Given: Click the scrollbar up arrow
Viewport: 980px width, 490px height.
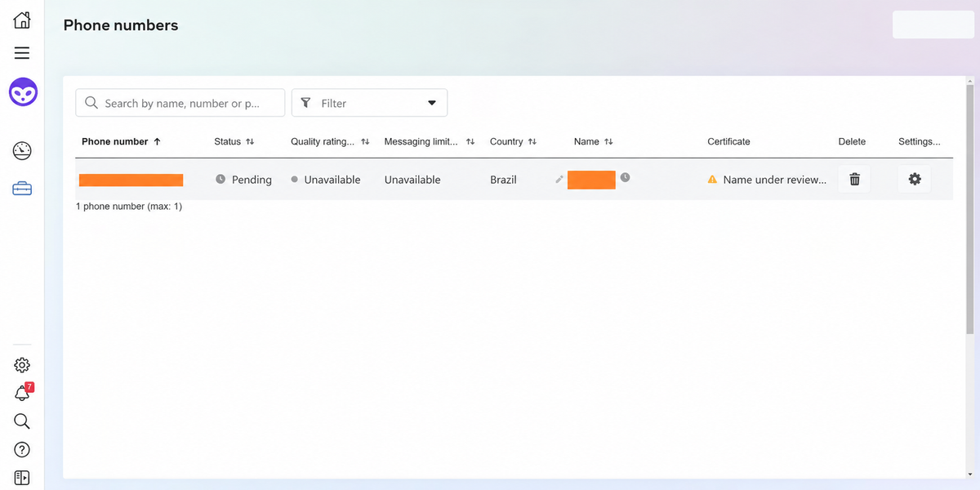Looking at the screenshot, I should [969, 81].
